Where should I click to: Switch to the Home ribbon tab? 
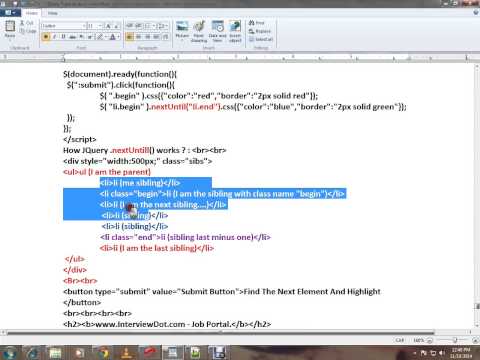pyautogui.click(x=32, y=13)
